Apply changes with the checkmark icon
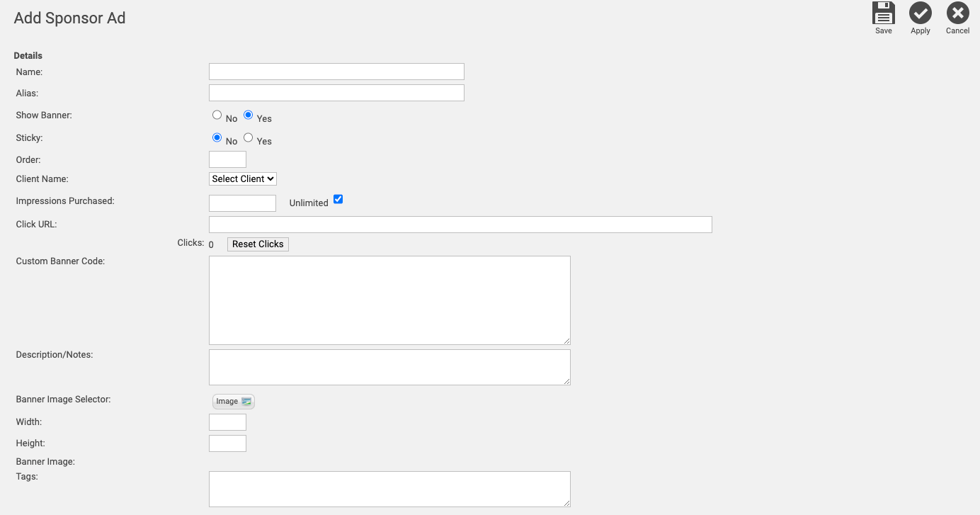The width and height of the screenshot is (980, 515). tap(921, 13)
